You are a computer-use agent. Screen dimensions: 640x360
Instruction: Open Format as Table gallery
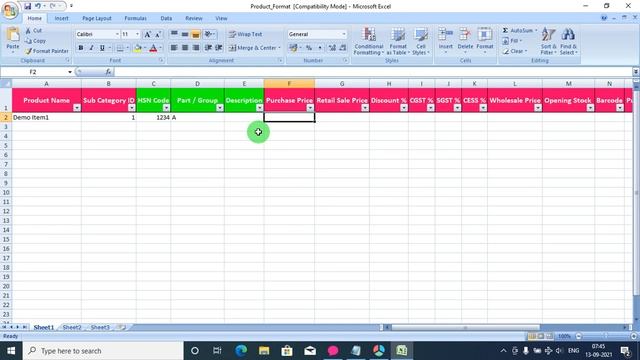pos(398,41)
